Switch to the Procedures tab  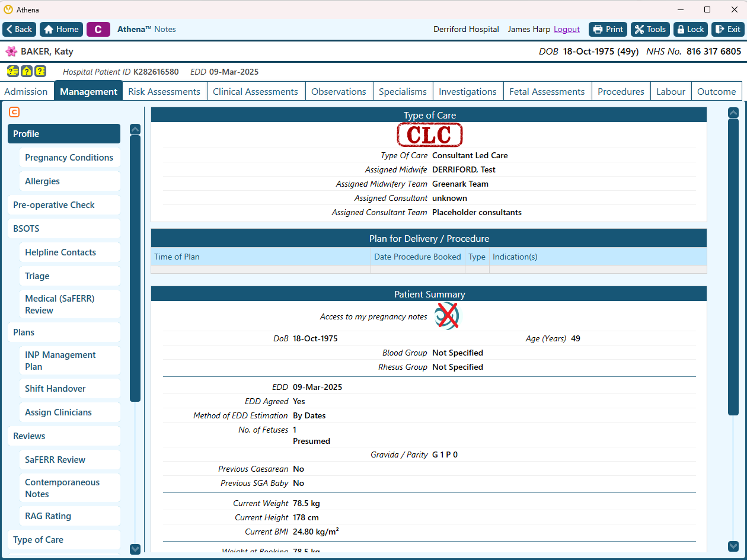(x=621, y=91)
